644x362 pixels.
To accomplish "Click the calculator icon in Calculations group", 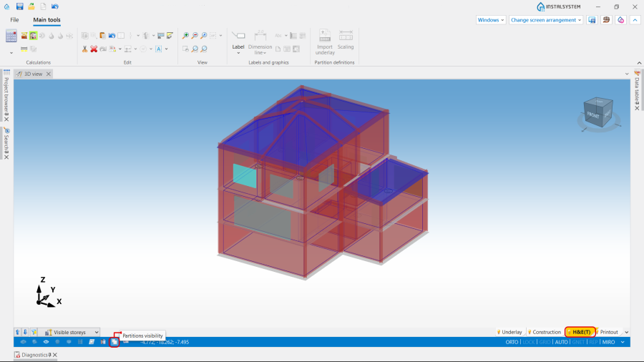I will point(11,36).
